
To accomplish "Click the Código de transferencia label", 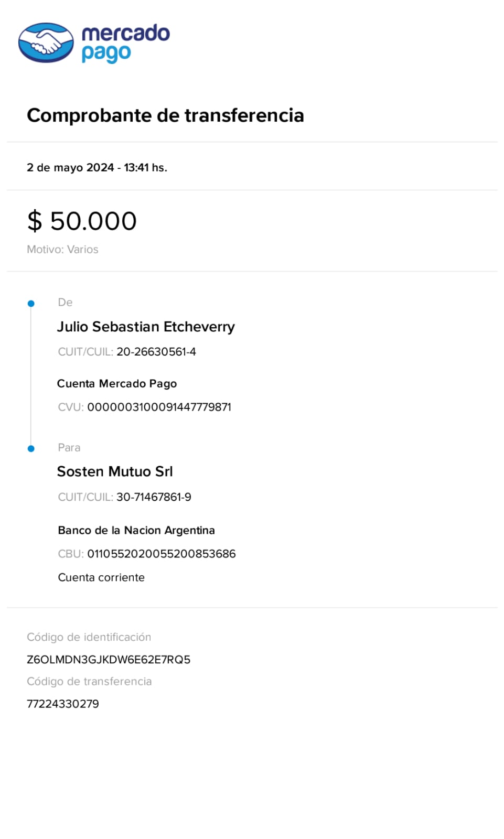I will click(x=89, y=682).
